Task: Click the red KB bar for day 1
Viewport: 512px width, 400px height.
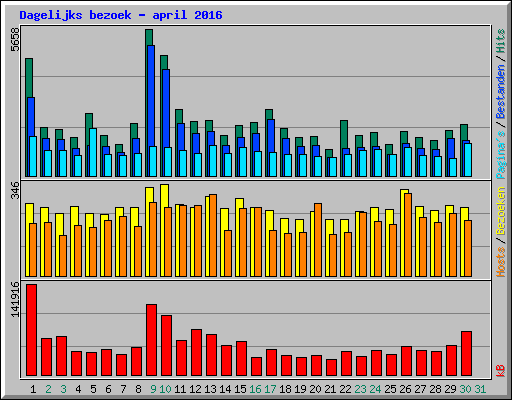Action: [32, 330]
